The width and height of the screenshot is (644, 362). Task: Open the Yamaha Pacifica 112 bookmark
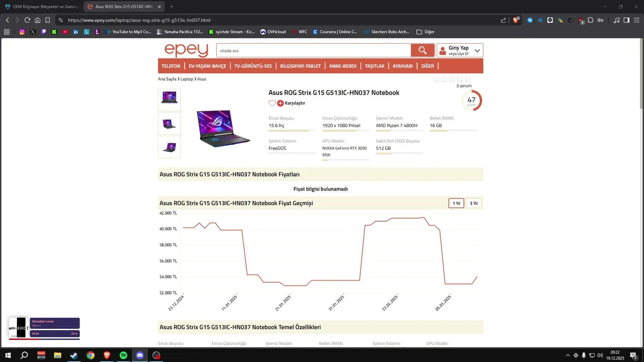(180, 32)
